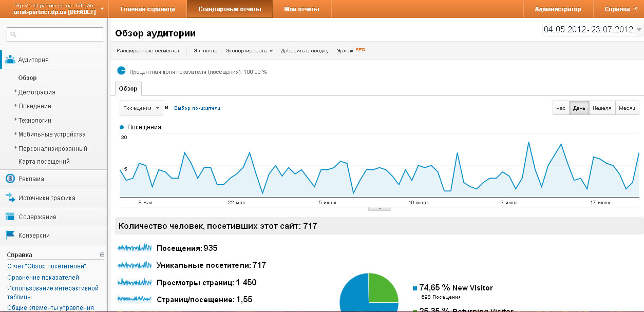The height and width of the screenshot is (312, 644).
Task: Switch chart granularity to Месяц
Action: coord(627,108)
